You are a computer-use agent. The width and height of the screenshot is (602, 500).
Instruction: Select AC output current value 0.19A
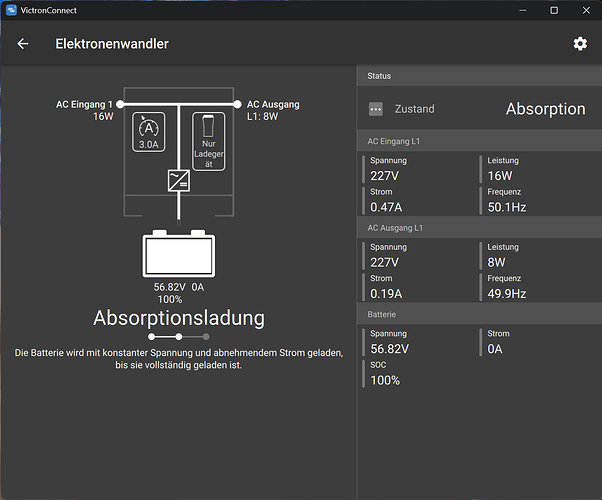pos(386,294)
